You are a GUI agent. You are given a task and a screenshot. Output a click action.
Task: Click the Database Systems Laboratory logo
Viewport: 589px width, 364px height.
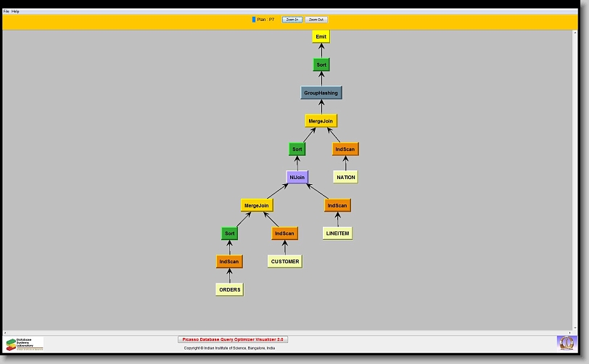pyautogui.click(x=25, y=344)
